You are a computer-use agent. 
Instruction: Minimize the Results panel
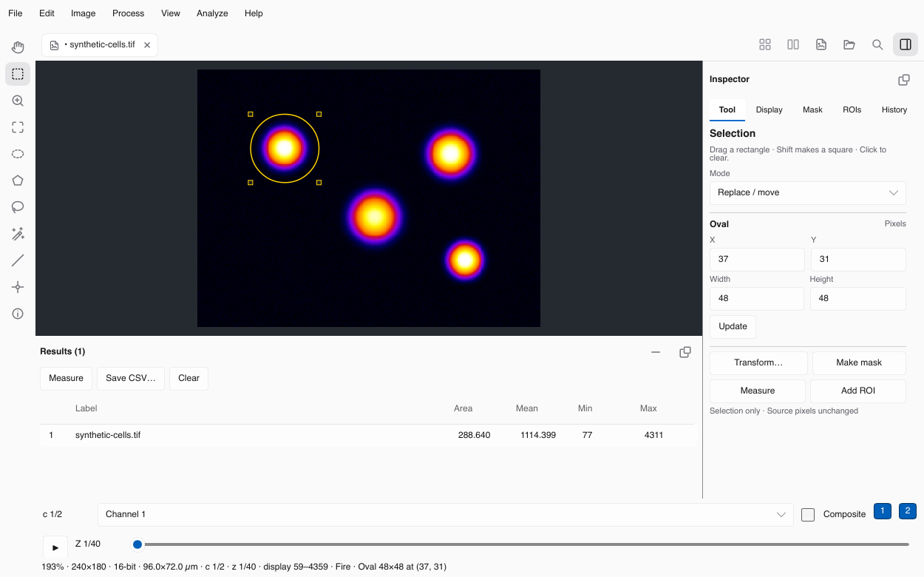pyautogui.click(x=656, y=352)
